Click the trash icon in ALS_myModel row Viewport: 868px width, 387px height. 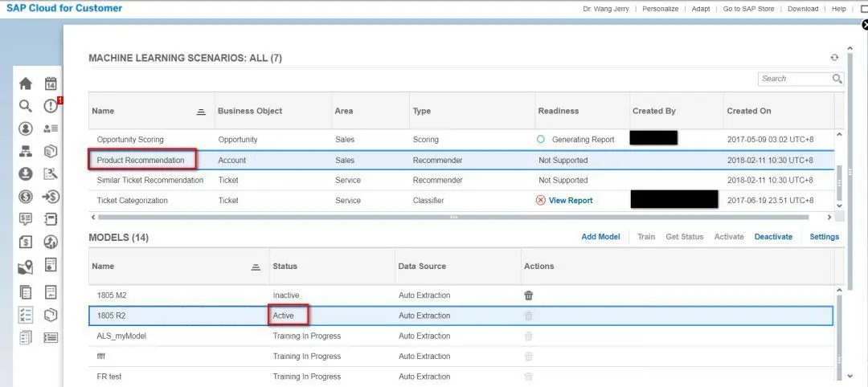click(x=529, y=336)
